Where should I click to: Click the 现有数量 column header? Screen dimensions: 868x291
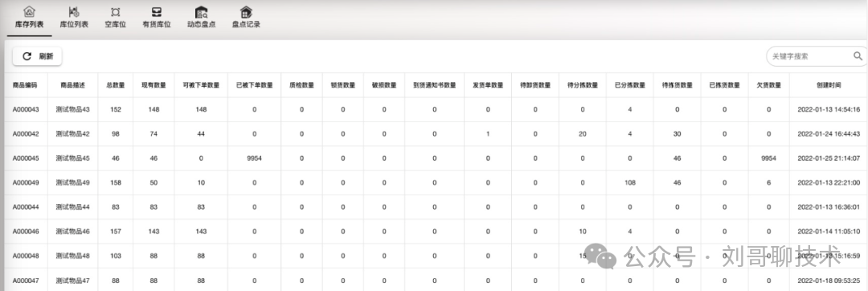point(154,85)
